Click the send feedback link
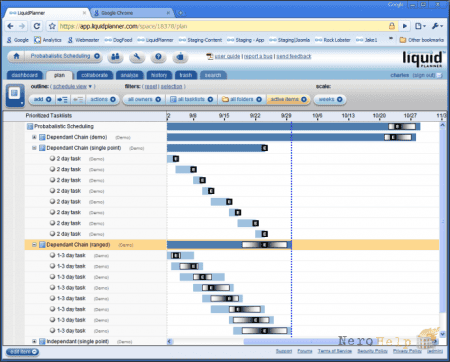Image resolution: width=450 pixels, height=362 pixels. pos(294,56)
